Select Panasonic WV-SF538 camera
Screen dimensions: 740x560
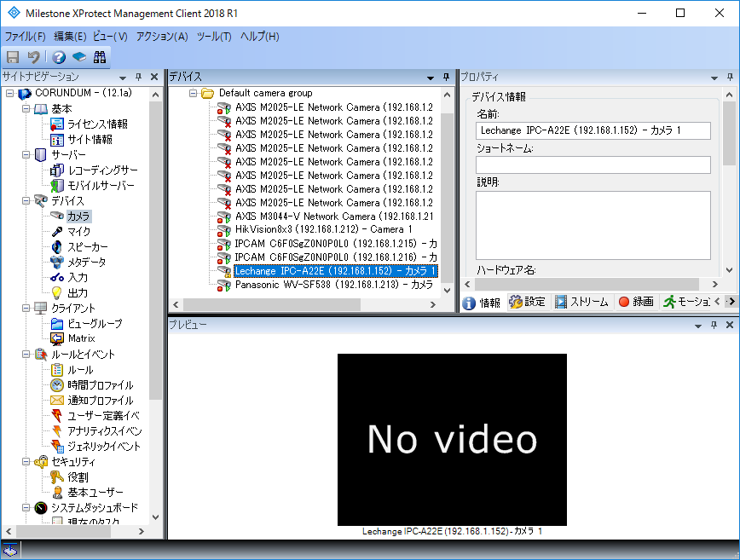[334, 285]
